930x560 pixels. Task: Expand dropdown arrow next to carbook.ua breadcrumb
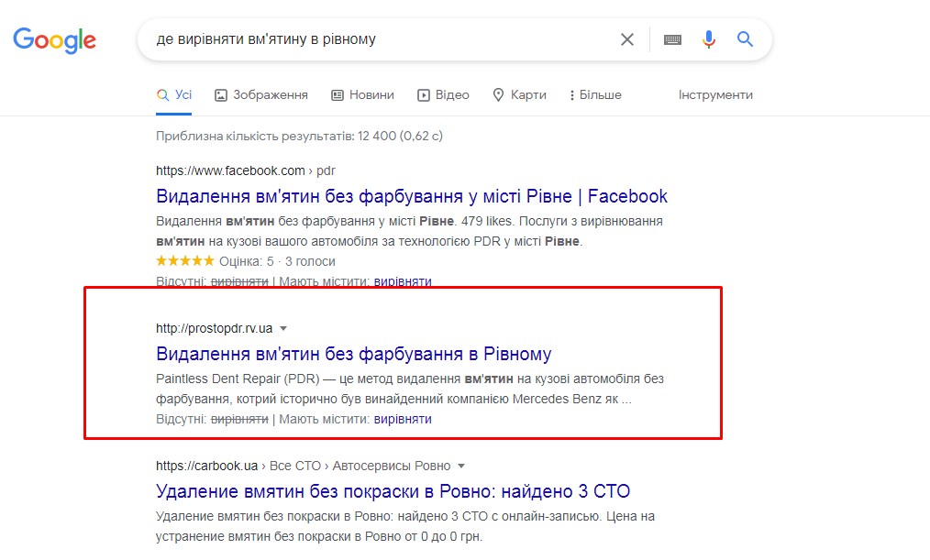click(x=461, y=466)
